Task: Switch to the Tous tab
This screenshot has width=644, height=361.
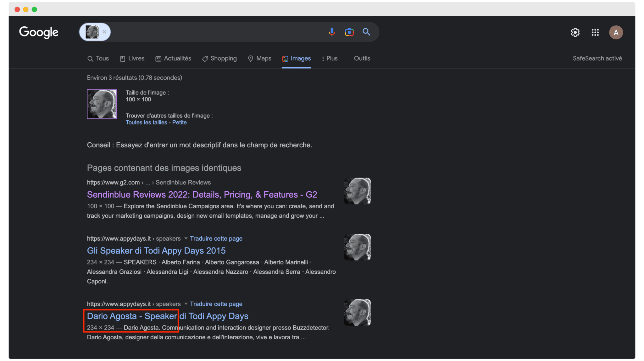Action: (98, 58)
